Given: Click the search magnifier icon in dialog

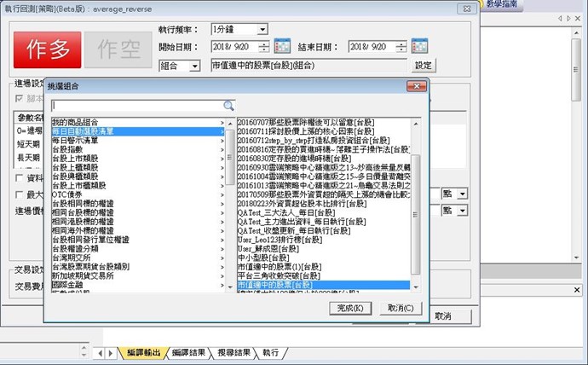Looking at the screenshot, I should click(x=228, y=106).
